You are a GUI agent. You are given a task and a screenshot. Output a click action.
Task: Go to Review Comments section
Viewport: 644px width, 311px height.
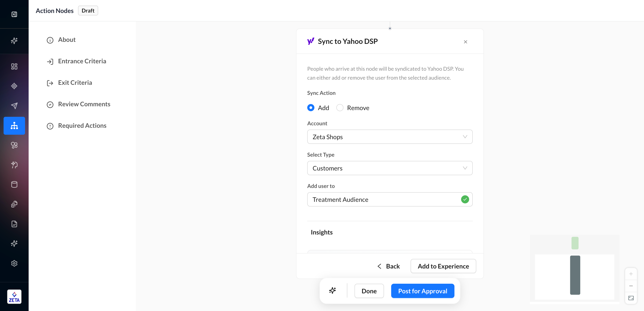(x=84, y=104)
